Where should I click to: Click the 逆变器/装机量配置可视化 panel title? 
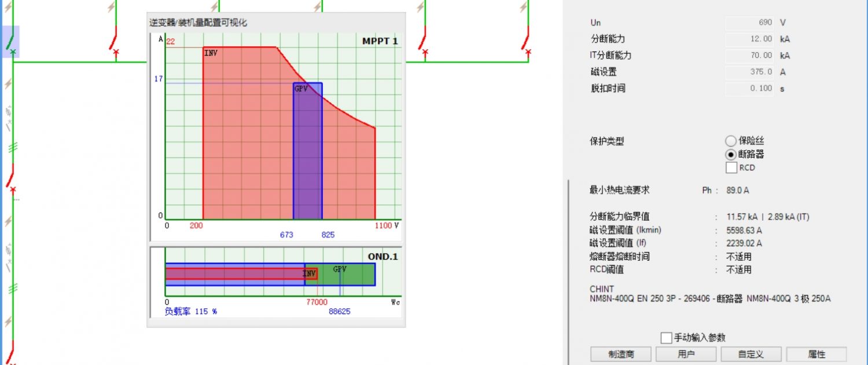tap(198, 22)
